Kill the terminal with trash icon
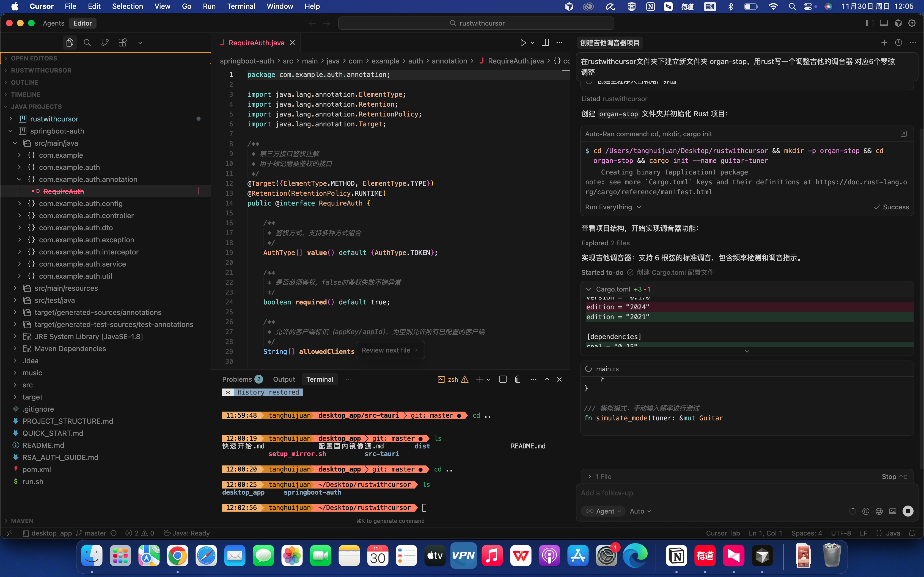This screenshot has width=924, height=577. coord(518,379)
